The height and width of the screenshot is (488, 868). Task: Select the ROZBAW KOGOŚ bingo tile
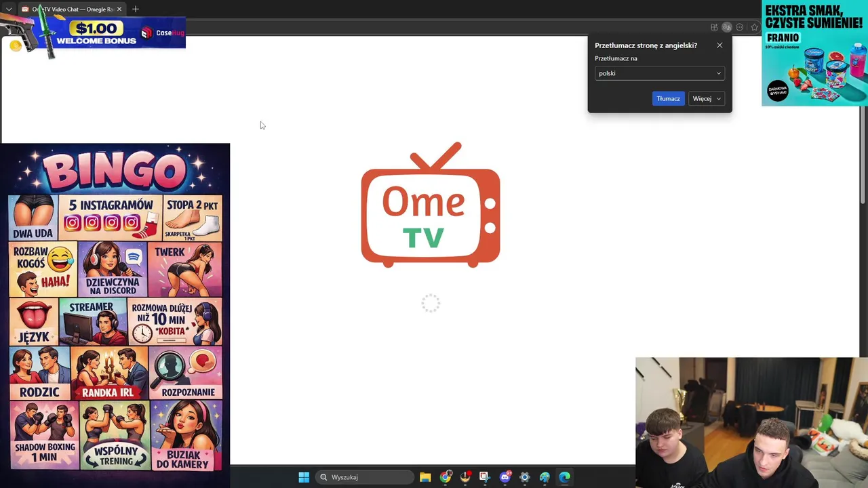coord(42,269)
